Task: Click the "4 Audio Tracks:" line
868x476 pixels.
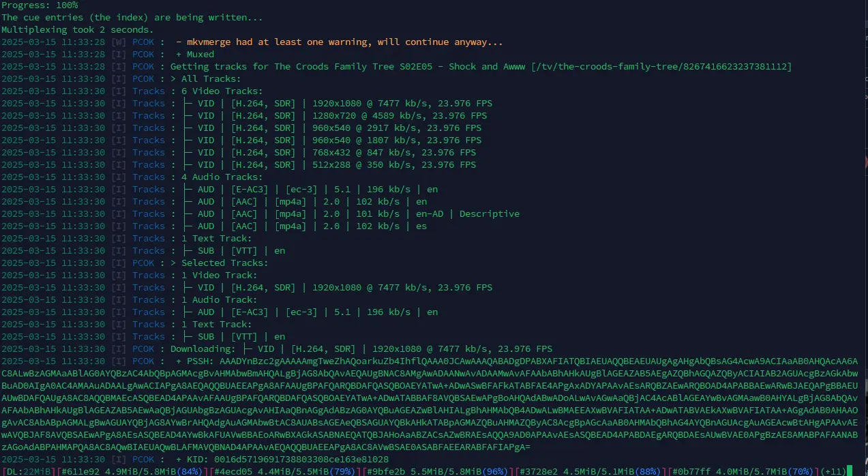Action: coord(222,177)
